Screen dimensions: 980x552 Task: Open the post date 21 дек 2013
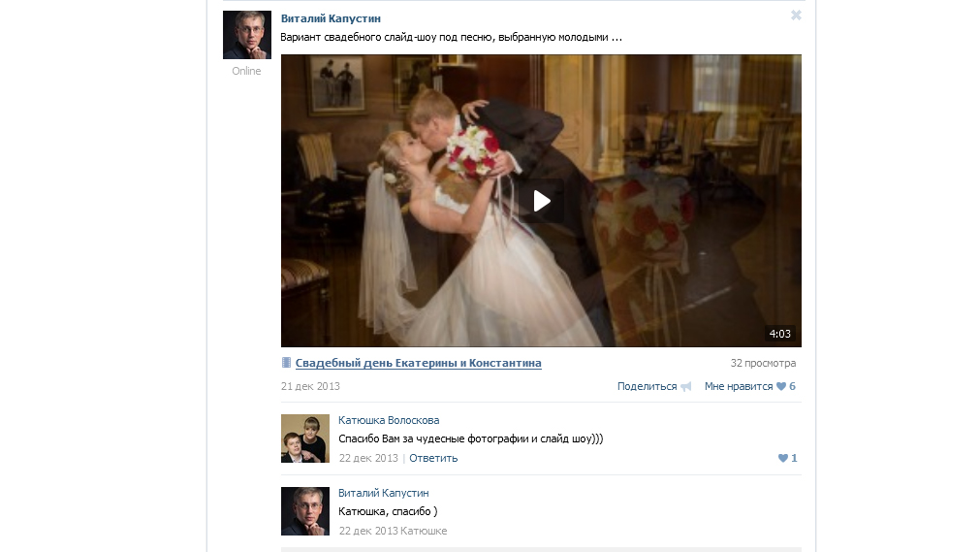click(x=310, y=386)
